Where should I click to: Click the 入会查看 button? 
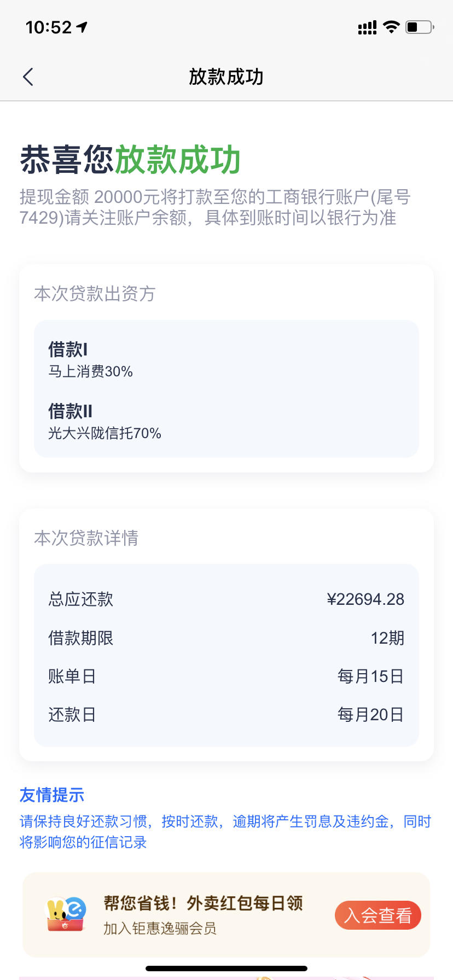[377, 915]
